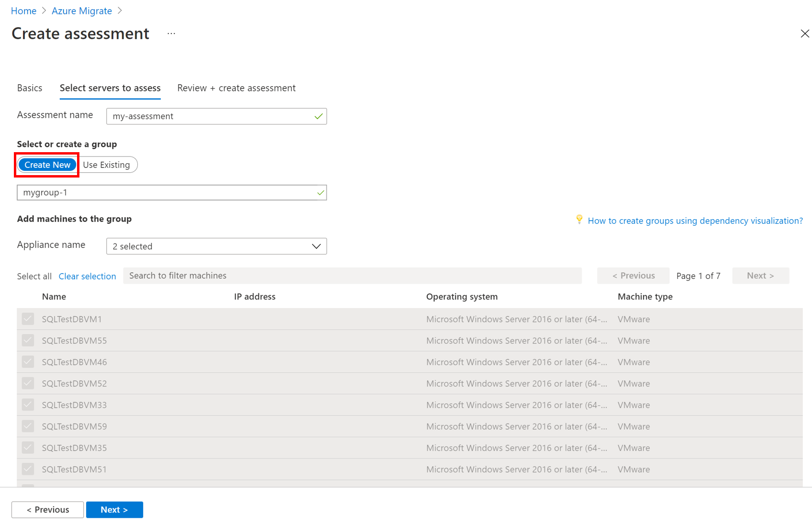The image size is (812, 523).
Task: Click the lightbulb tip icon
Action: click(579, 220)
